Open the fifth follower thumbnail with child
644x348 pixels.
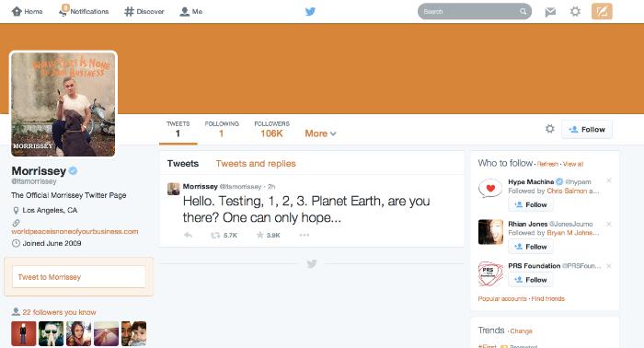[133, 333]
